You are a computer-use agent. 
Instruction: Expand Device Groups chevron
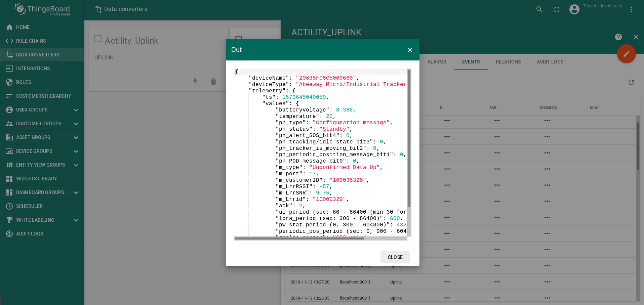[76, 151]
